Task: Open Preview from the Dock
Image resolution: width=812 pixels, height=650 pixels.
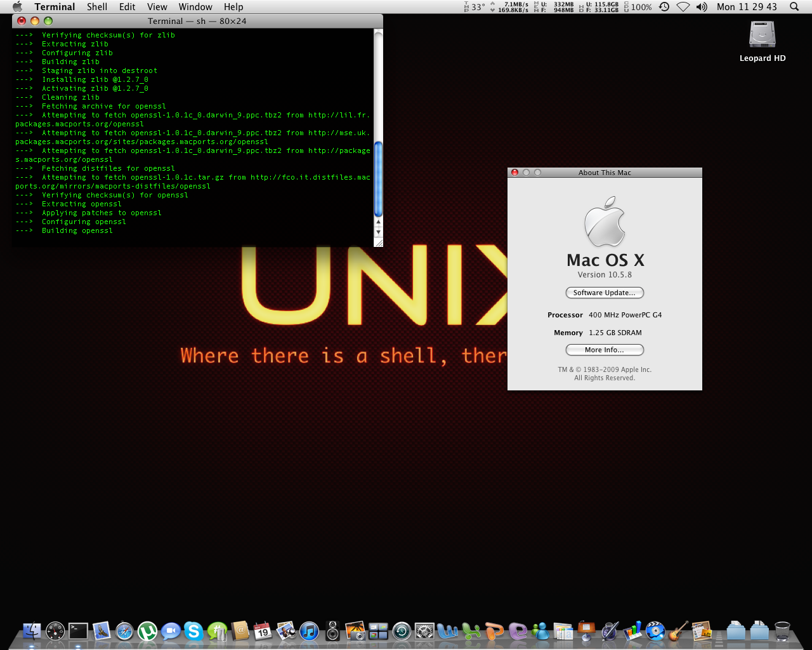Action: click(x=286, y=631)
